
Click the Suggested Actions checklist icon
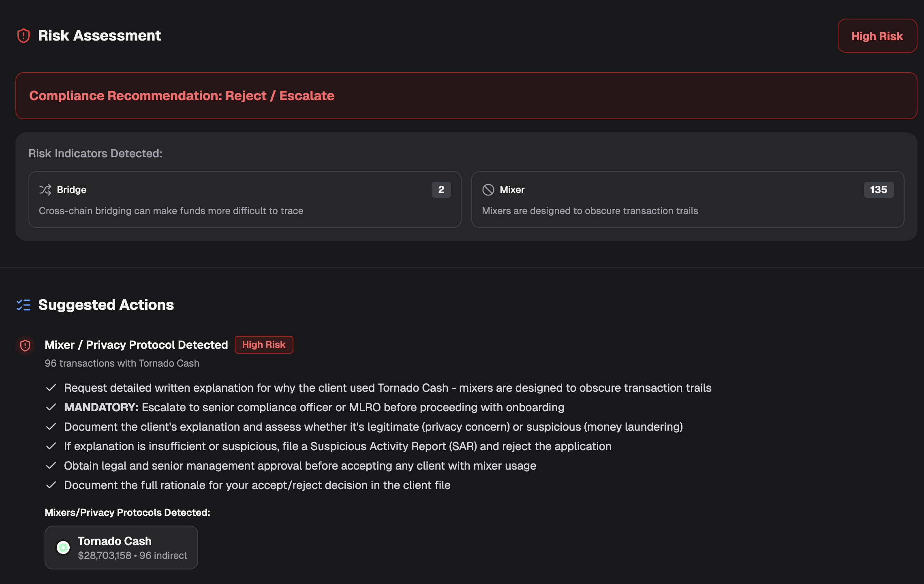(x=24, y=305)
